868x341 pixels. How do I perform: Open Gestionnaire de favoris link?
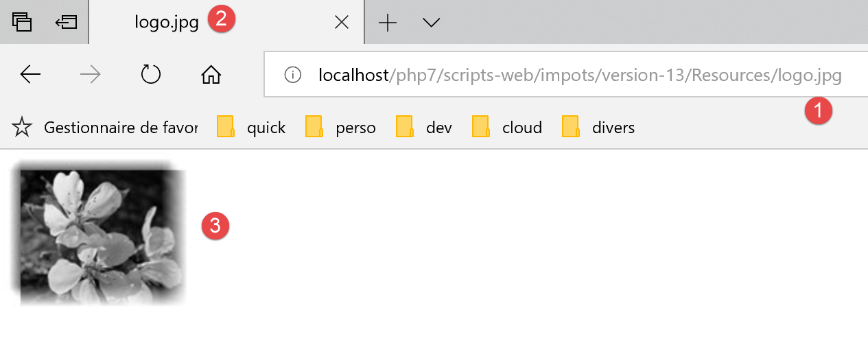pos(120,127)
